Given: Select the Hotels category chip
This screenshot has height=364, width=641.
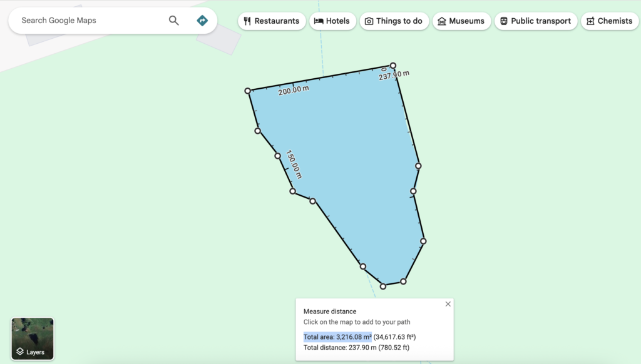Looking at the screenshot, I should click(332, 21).
